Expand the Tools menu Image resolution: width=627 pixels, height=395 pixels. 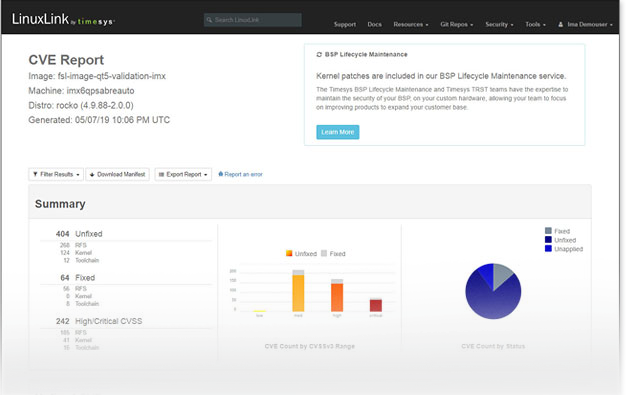[x=535, y=24]
